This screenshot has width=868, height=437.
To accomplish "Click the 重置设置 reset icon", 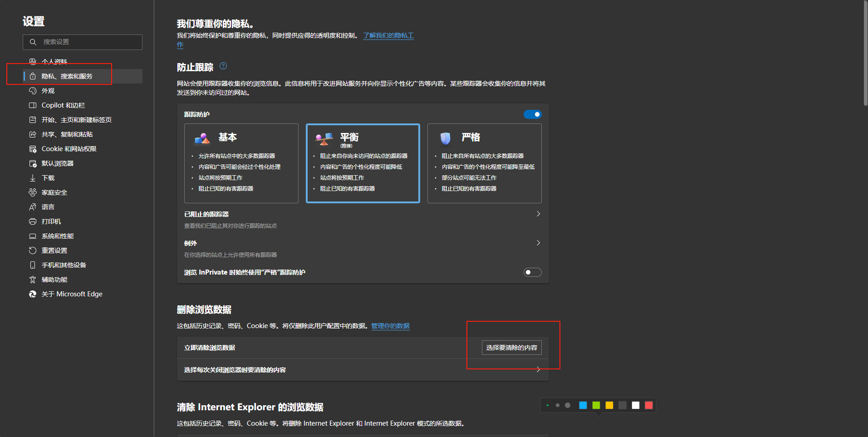I will (33, 250).
